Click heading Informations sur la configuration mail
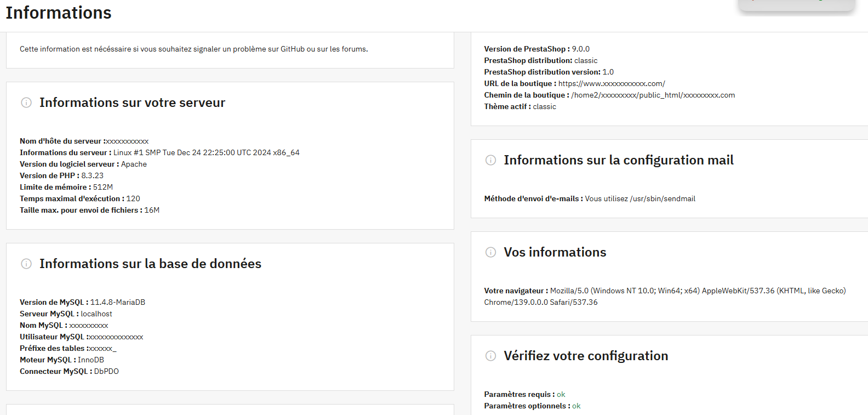This screenshot has height=415, width=868. click(x=619, y=160)
